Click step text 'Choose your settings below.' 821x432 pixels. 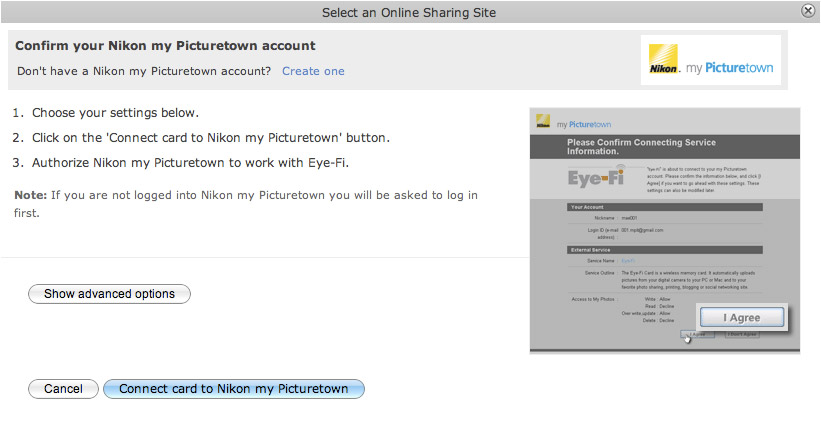(115, 113)
